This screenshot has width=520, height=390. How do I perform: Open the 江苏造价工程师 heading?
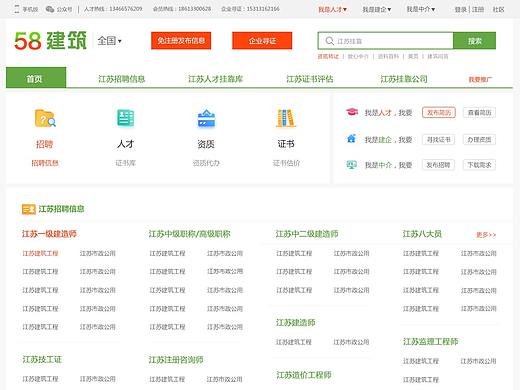(x=304, y=375)
